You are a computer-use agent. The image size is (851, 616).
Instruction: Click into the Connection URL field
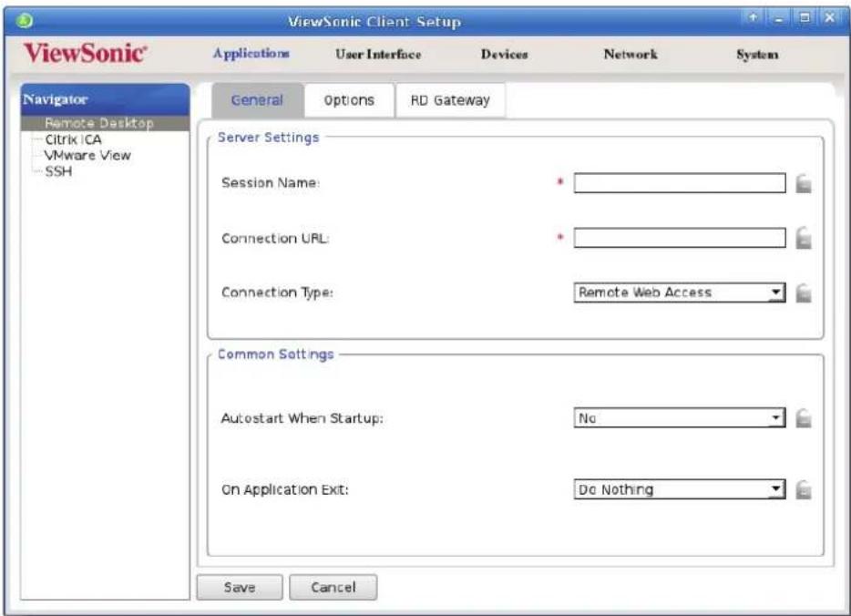coord(679,237)
